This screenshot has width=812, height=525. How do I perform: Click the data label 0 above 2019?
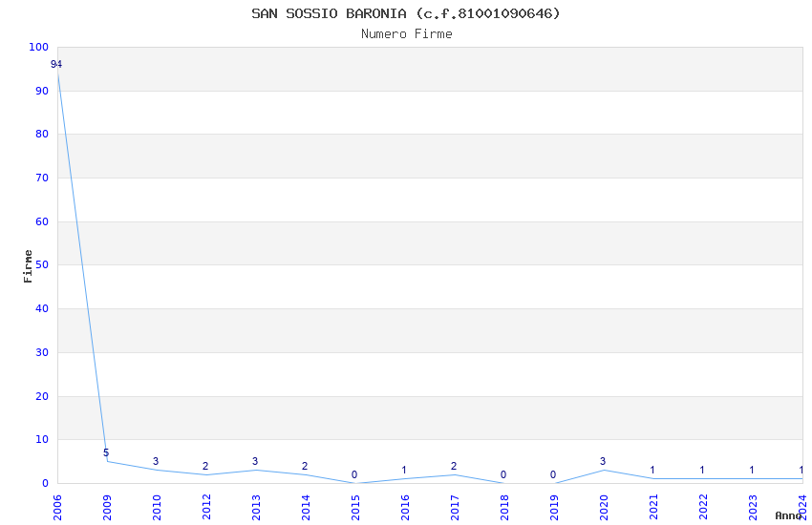pyautogui.click(x=553, y=474)
